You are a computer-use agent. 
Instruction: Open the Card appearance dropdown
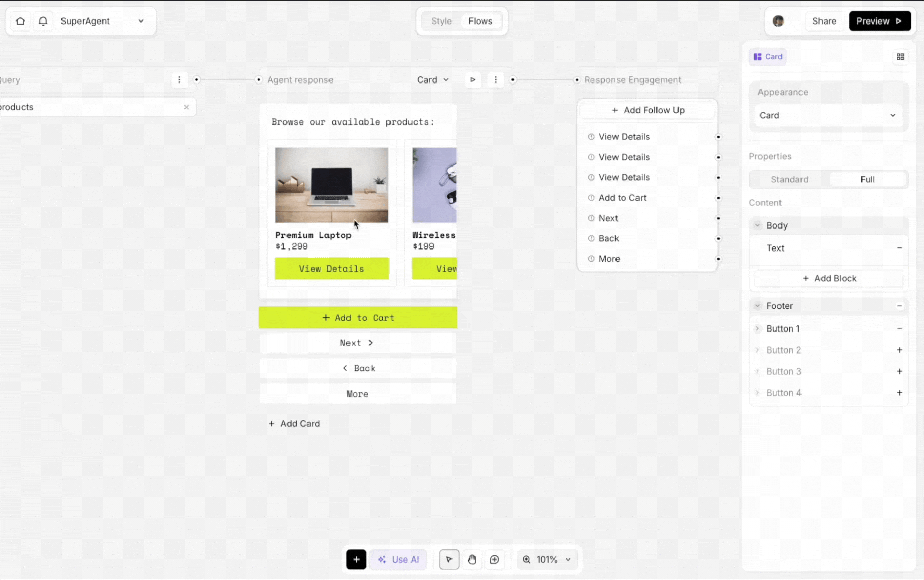(x=828, y=115)
